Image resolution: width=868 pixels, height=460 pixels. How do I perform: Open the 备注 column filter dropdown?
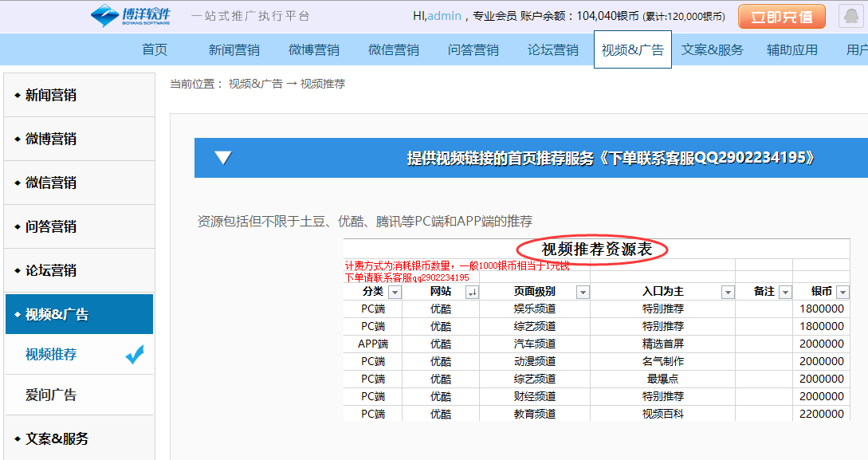tap(784, 293)
